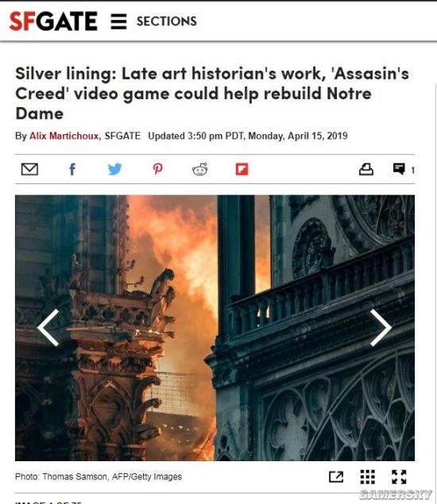Show previous slideshow image
The image size is (437, 504).
click(x=48, y=328)
